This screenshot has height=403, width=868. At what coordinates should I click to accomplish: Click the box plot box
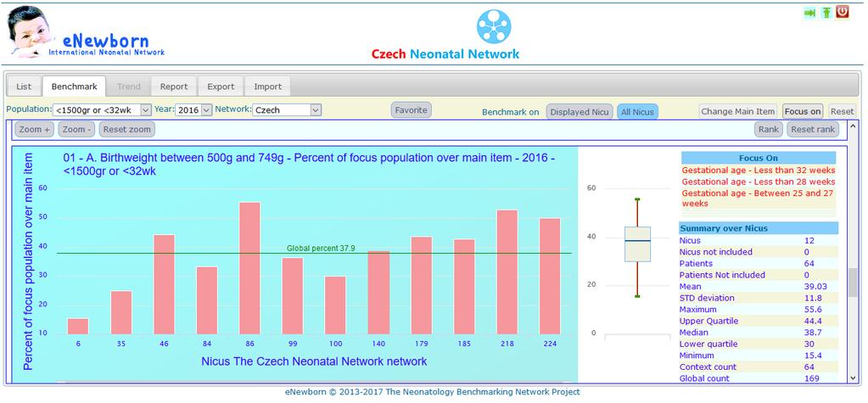pyautogui.click(x=637, y=244)
